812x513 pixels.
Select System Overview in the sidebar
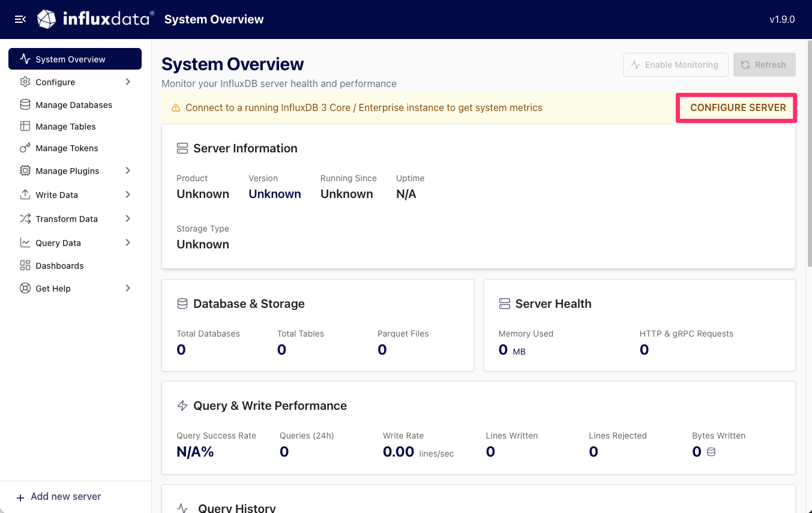coord(75,59)
